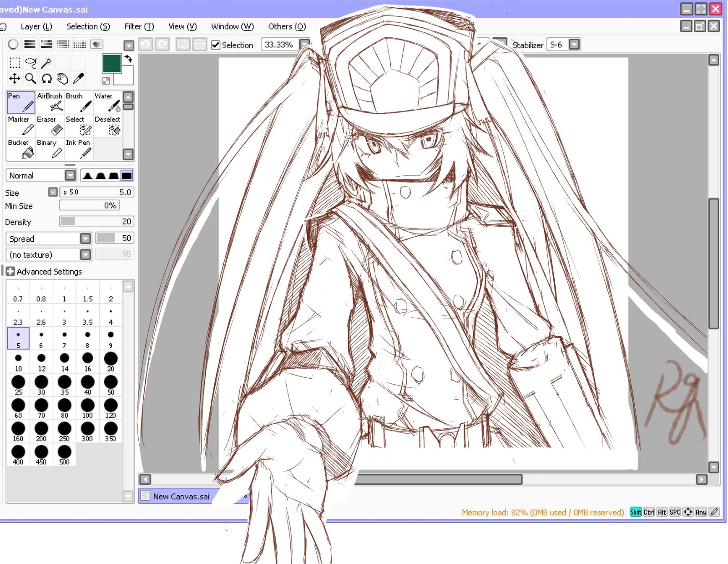The width and height of the screenshot is (728, 564).
Task: Adjust the Density slider
Action: click(x=96, y=221)
